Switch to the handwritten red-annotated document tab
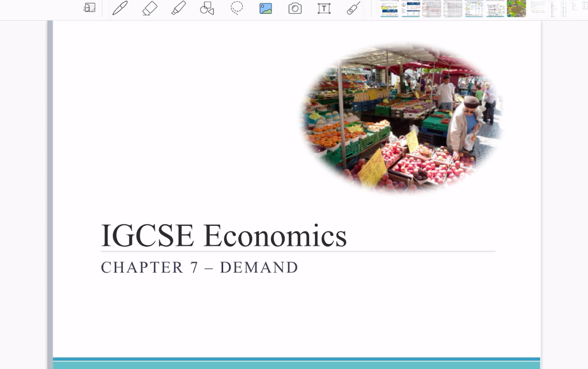The height and width of the screenshot is (369, 588). [495, 9]
